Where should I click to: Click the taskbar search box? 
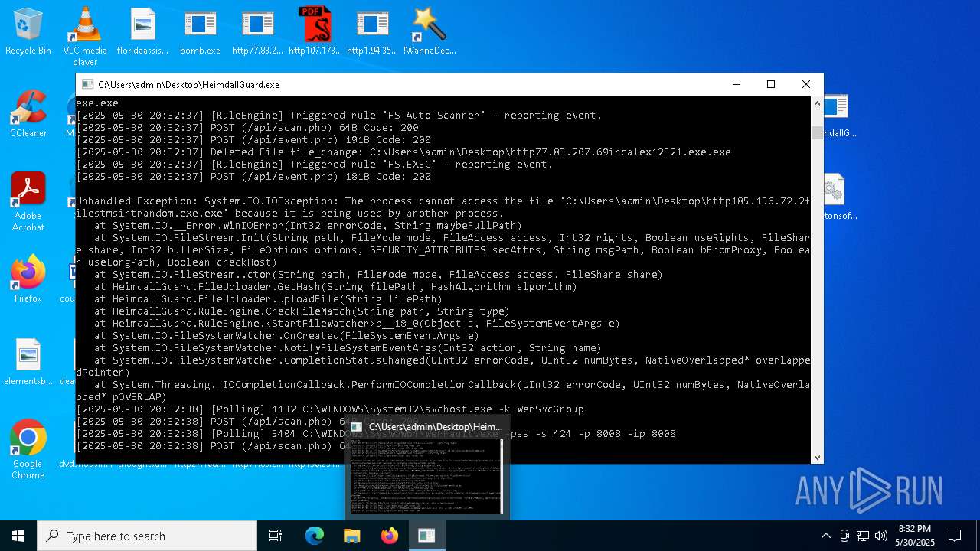tap(147, 536)
